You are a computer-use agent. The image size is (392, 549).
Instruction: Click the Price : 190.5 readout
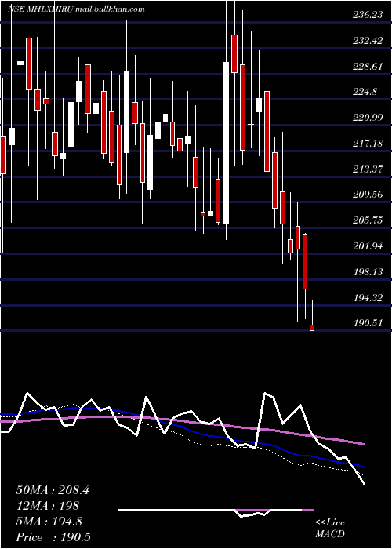pyautogui.click(x=53, y=537)
